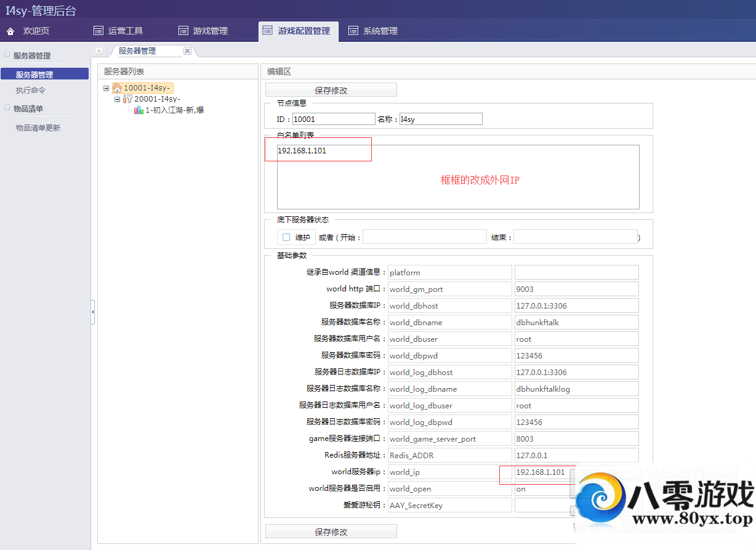Enable the 维护 maintenance checkbox
Viewport: 756px width, 550px height.
click(x=286, y=237)
